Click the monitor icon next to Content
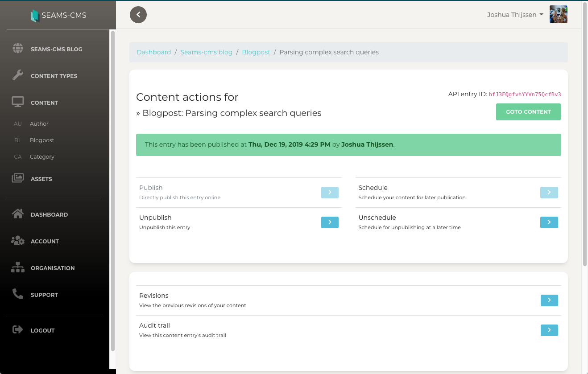 click(18, 102)
